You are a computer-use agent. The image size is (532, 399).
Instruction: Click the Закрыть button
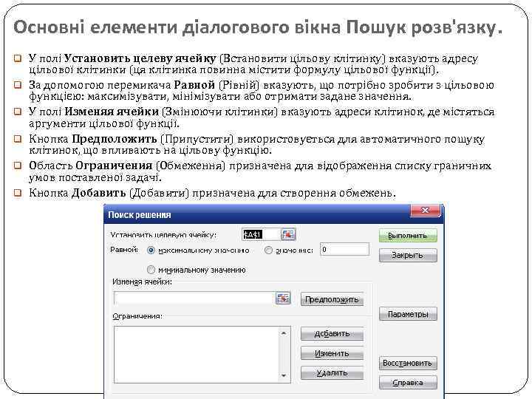pyautogui.click(x=408, y=255)
